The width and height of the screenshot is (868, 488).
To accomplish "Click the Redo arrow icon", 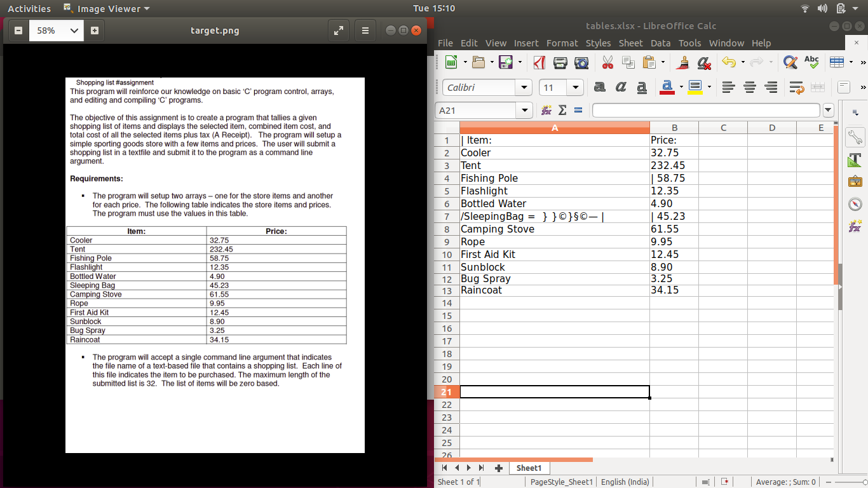I will click(756, 62).
